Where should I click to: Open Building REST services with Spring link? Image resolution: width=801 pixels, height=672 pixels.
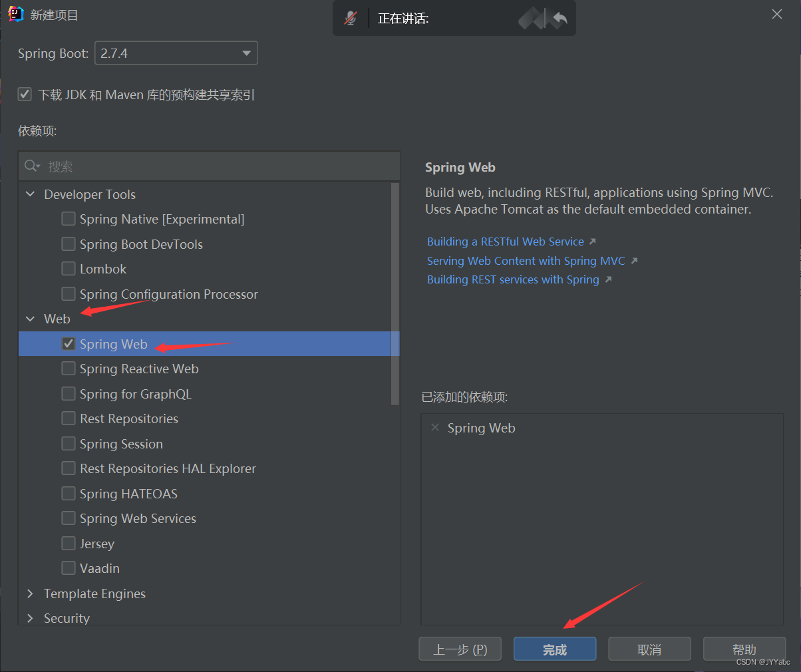pos(513,279)
